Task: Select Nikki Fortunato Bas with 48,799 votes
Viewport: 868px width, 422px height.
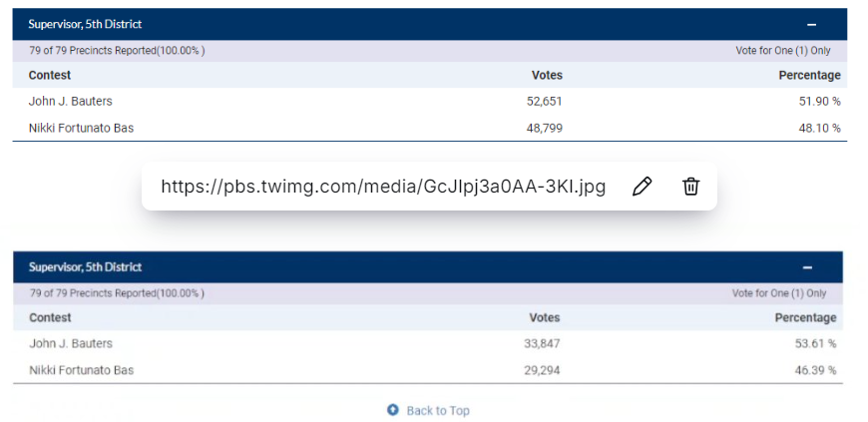Action: 81,129
